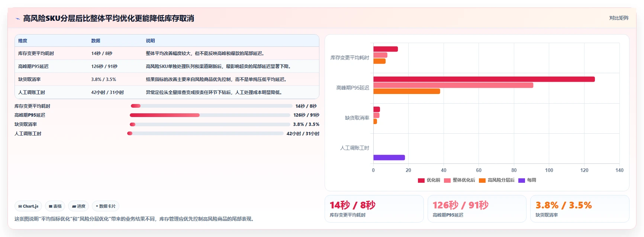Click the Chart.js chip

tap(28, 206)
